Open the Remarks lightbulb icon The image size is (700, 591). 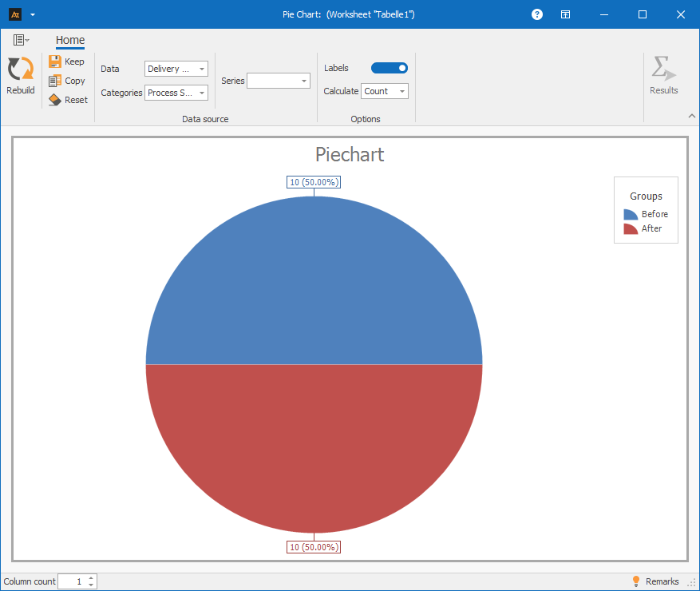coord(636,581)
